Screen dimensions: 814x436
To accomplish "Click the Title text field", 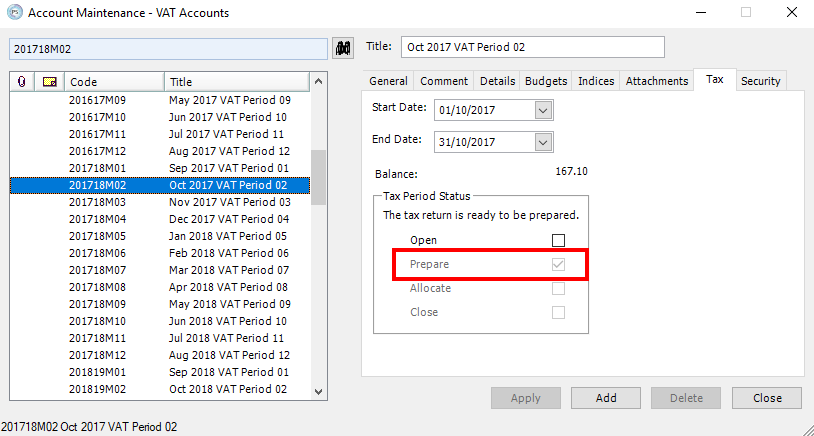I will point(532,47).
